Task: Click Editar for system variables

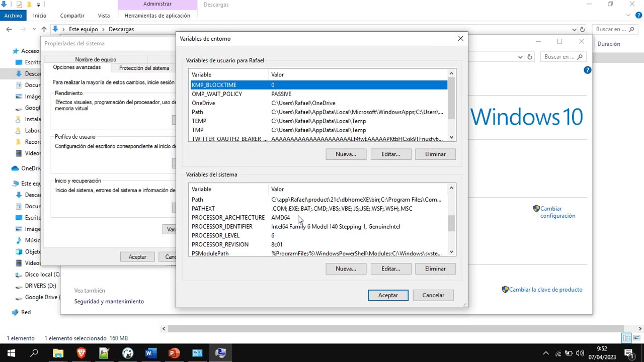Action: (390, 269)
